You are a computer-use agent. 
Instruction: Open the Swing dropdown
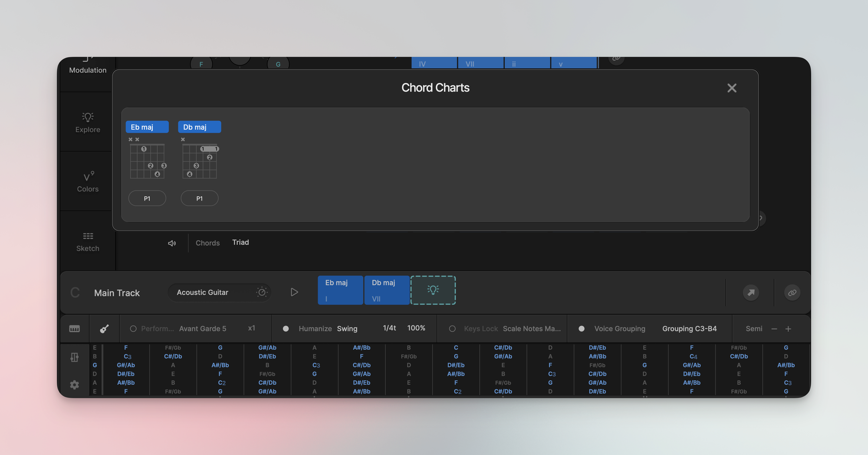point(347,329)
